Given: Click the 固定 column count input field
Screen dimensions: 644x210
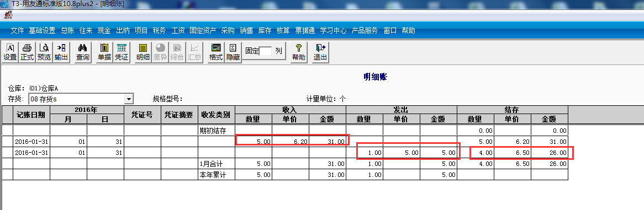Looking at the screenshot, I should click(x=265, y=51).
